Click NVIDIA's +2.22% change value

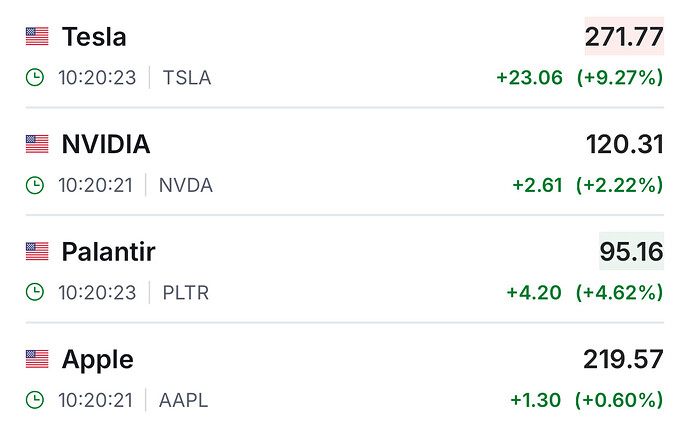click(620, 185)
